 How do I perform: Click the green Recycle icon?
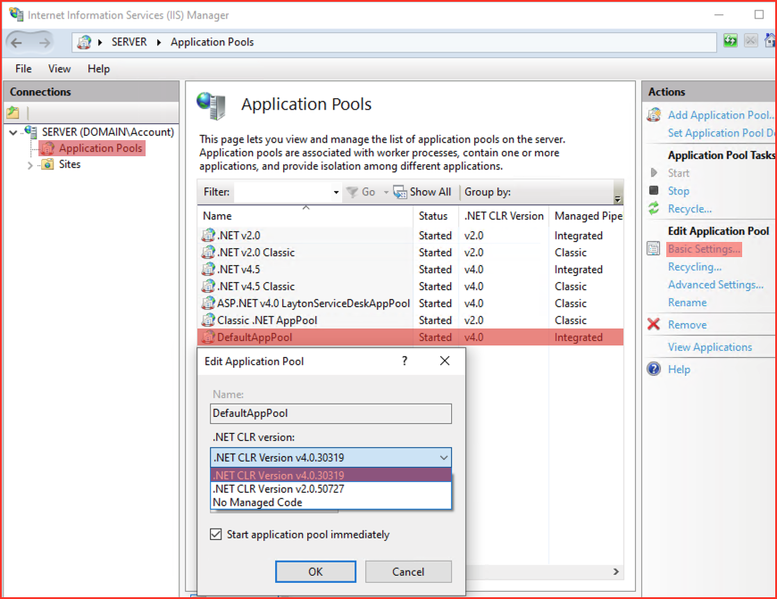coord(654,209)
